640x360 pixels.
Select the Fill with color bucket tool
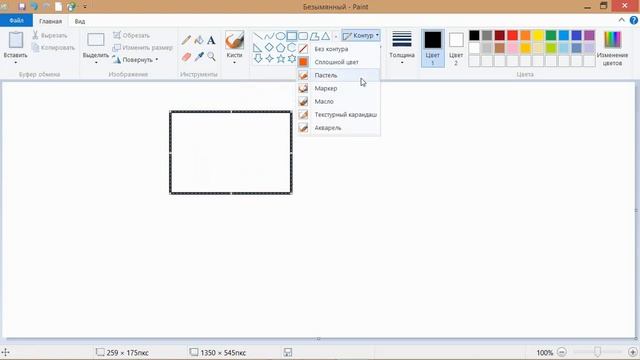click(199, 40)
